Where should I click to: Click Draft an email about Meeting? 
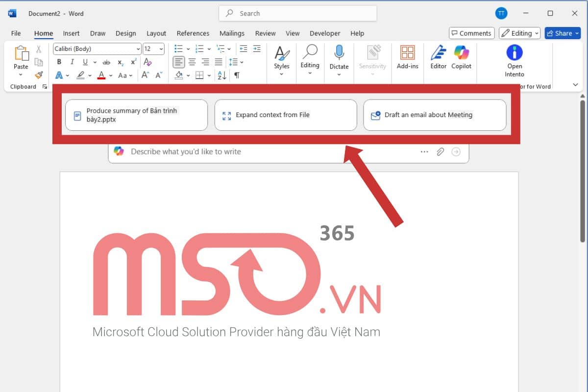[x=435, y=115]
